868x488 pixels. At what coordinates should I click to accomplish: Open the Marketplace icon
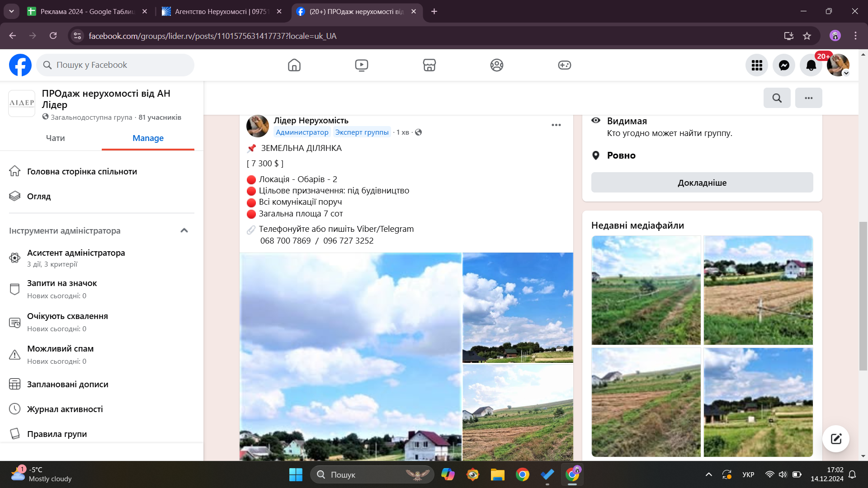[x=429, y=65]
